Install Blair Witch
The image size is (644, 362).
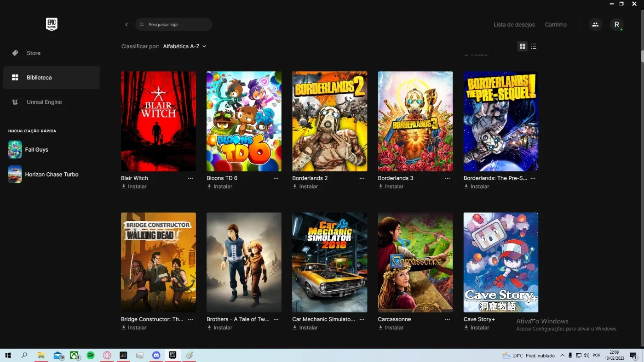(134, 187)
